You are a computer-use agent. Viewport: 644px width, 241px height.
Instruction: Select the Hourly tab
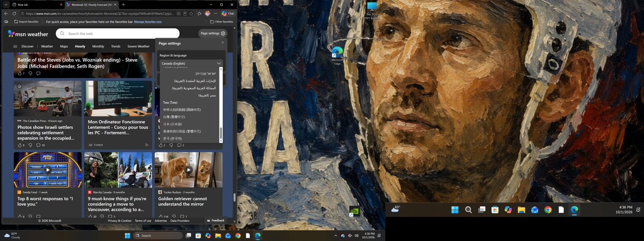click(80, 46)
